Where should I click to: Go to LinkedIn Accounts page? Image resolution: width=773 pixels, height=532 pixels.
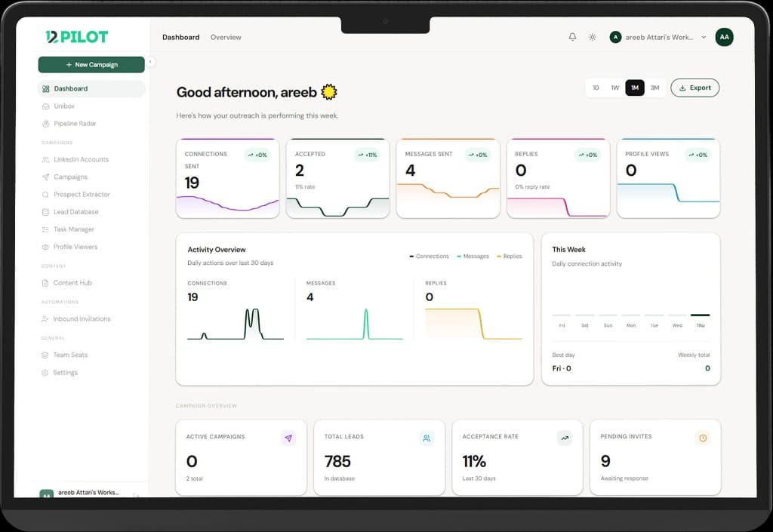click(x=91, y=160)
